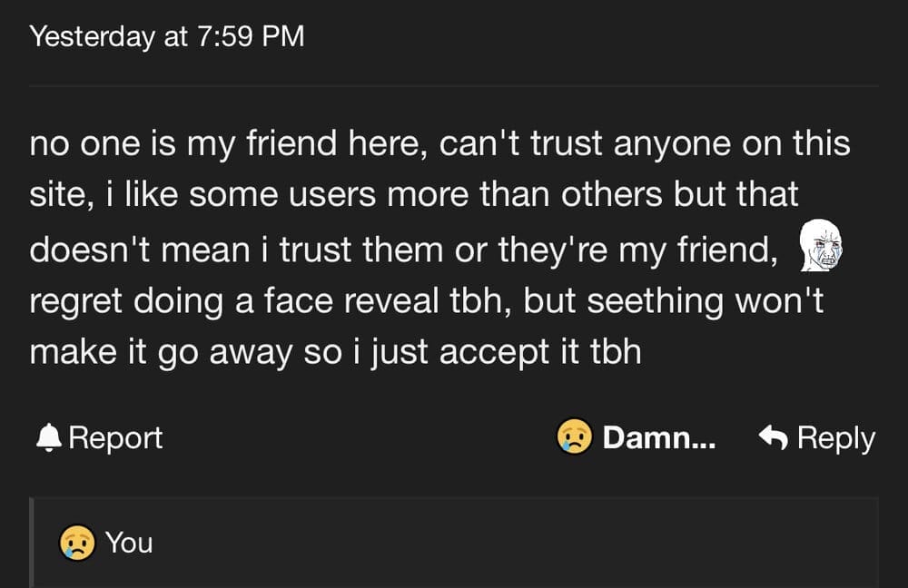Toggle the "Damn..." reaction label
This screenshot has width=908, height=588.
[658, 437]
